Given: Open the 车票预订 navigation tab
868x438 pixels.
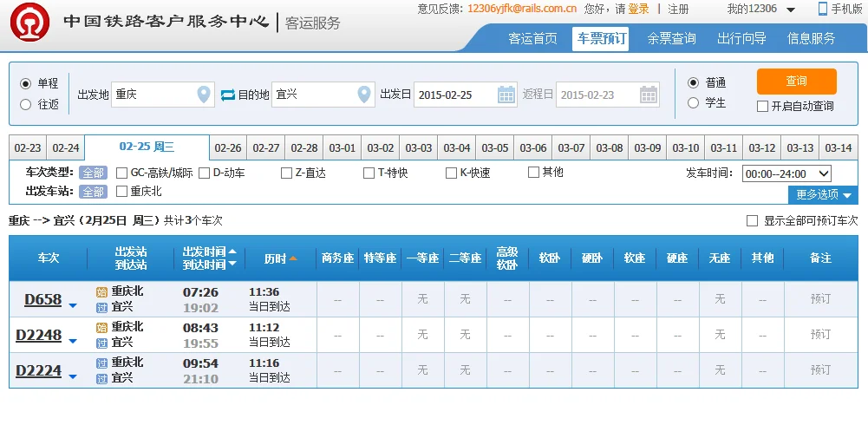Looking at the screenshot, I should (x=601, y=39).
